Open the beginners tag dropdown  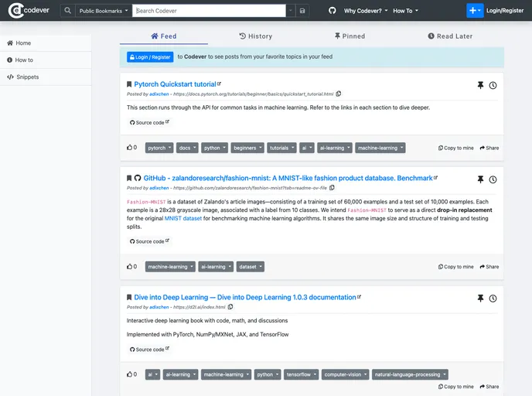[247, 148]
